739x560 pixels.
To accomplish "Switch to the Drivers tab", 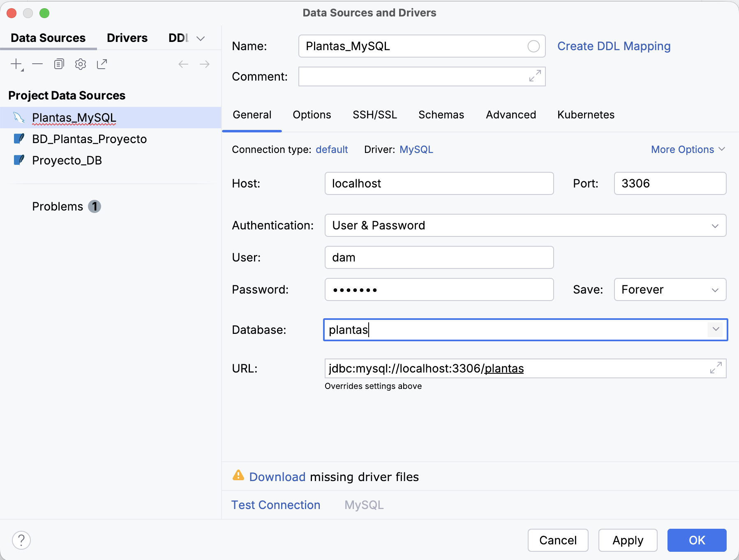I will click(x=127, y=38).
